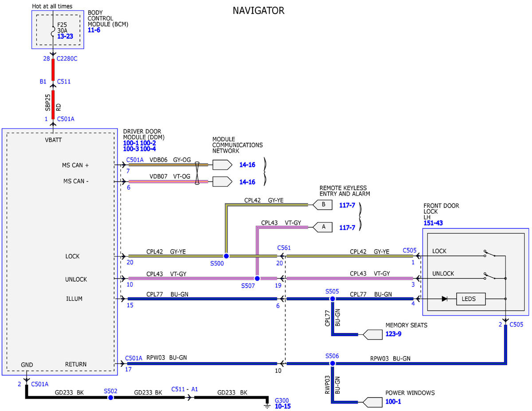Follow the 117-7 link next to connector A
The image size is (532, 411).
pos(348,227)
